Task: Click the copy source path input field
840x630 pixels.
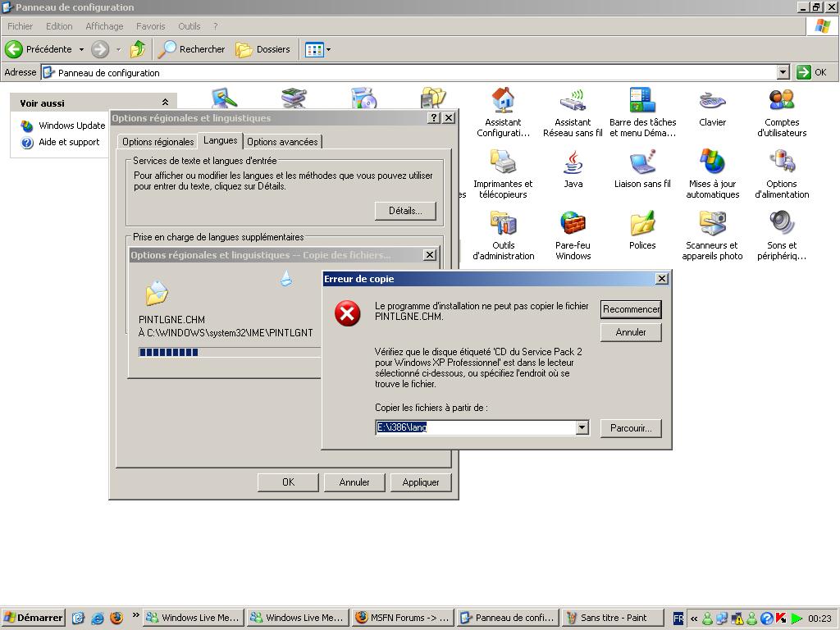Action: click(476, 427)
